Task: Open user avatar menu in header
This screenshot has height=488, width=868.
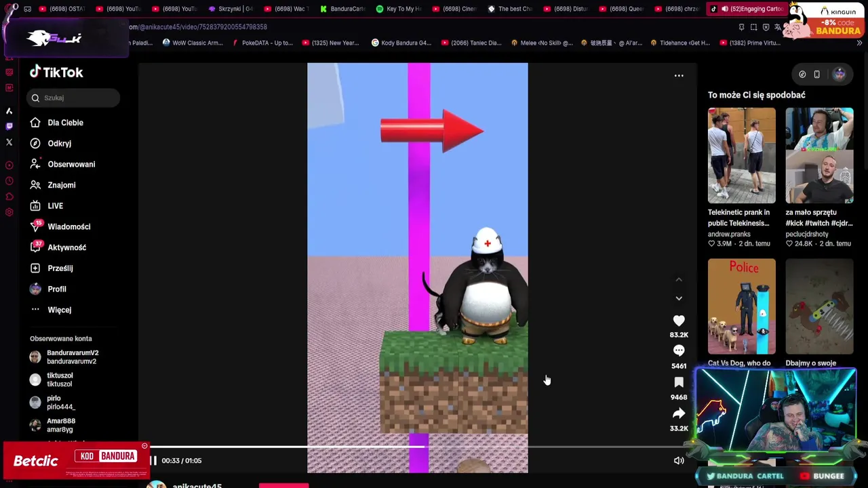Action: 840,75
